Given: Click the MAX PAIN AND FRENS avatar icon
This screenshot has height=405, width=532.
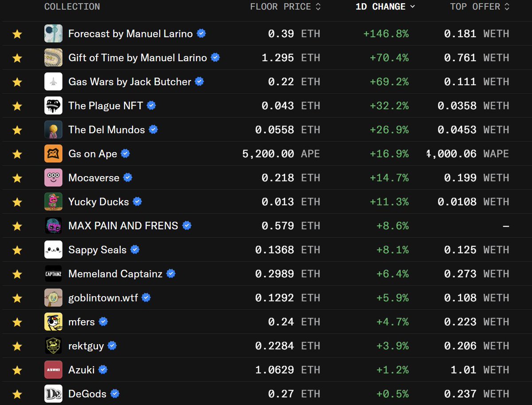Looking at the screenshot, I should coord(53,225).
